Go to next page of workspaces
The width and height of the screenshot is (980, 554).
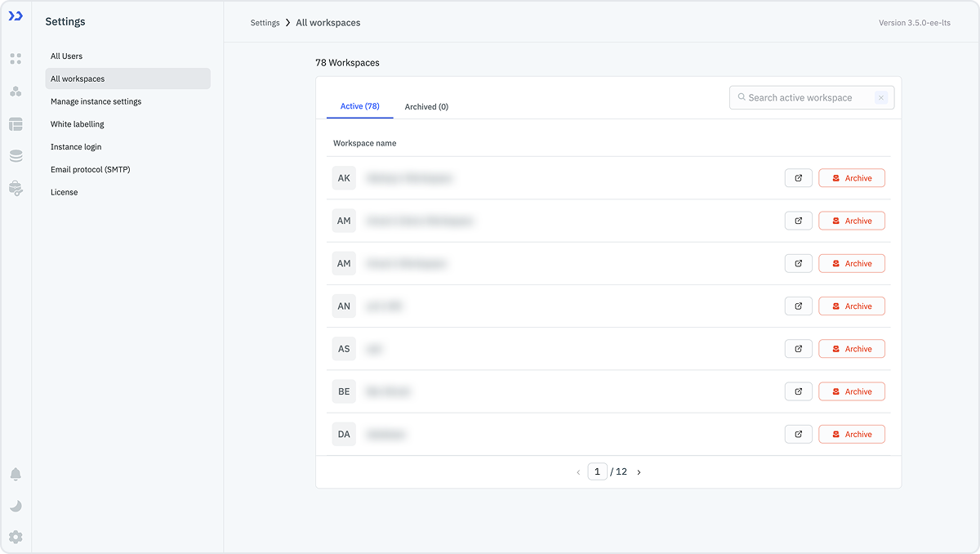coord(639,472)
